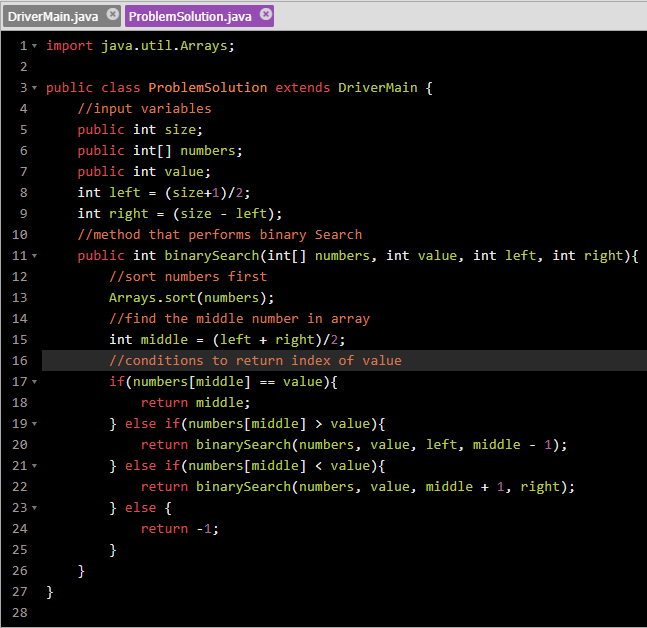Click '(size+1)/2' expression on line 8
The height and width of the screenshot is (628, 647).
tap(204, 193)
